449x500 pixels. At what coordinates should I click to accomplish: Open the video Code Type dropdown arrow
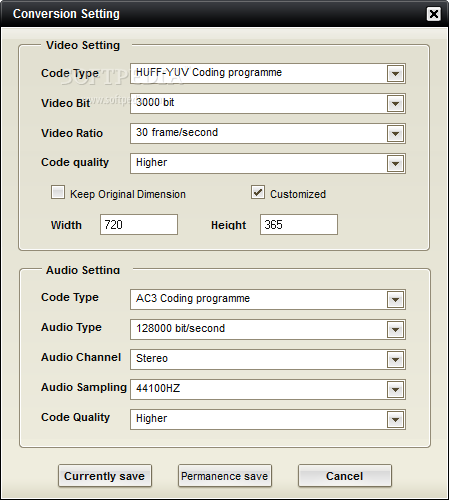click(x=395, y=74)
